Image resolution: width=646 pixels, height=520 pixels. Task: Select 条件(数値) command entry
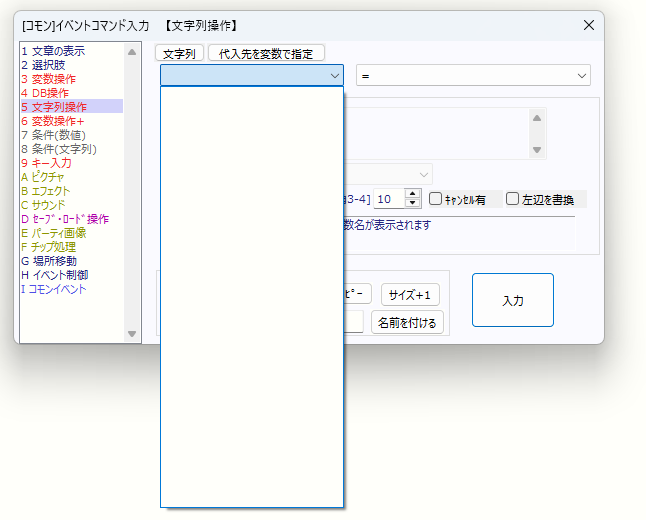tap(58, 135)
